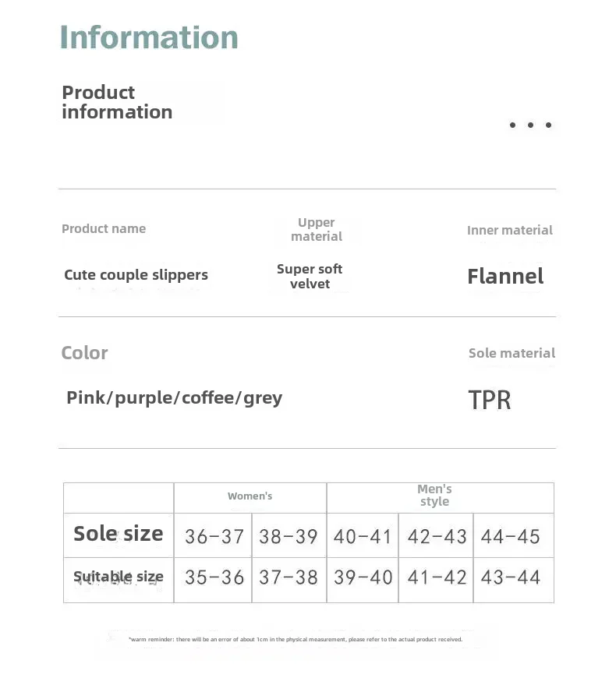This screenshot has width=616, height=692.
Task: Click the Inner material label
Action: [x=510, y=230]
